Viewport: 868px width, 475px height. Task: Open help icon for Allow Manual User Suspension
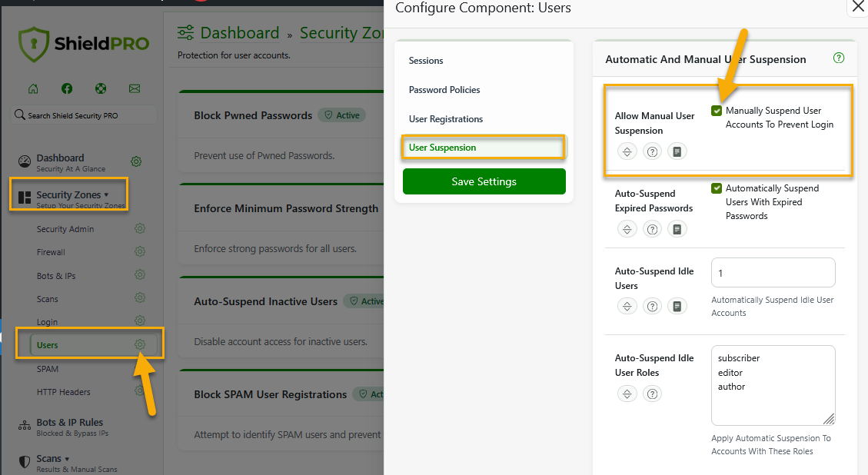click(x=653, y=151)
